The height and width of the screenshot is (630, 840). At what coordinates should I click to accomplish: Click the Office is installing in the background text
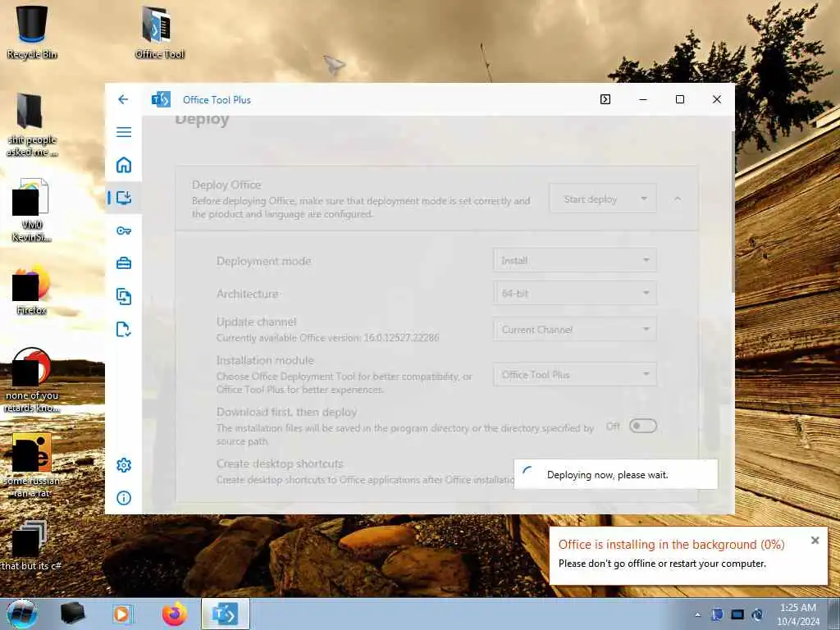click(x=671, y=545)
